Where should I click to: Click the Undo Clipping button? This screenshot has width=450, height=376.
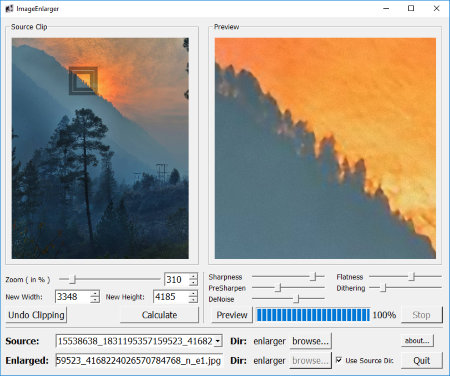pos(36,315)
